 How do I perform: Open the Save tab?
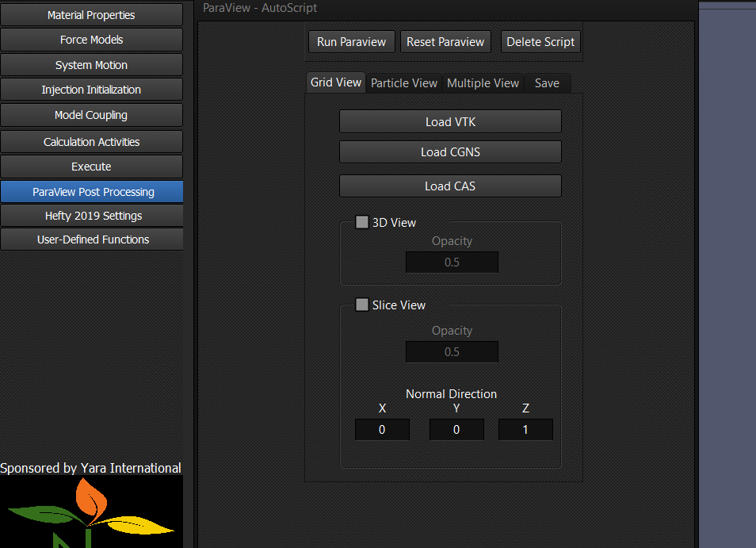(x=548, y=83)
